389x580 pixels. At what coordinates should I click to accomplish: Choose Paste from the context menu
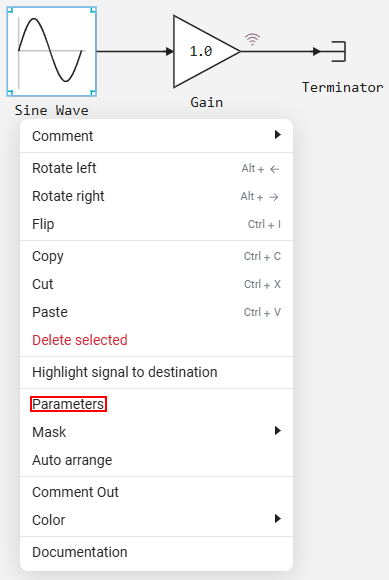pos(156,312)
